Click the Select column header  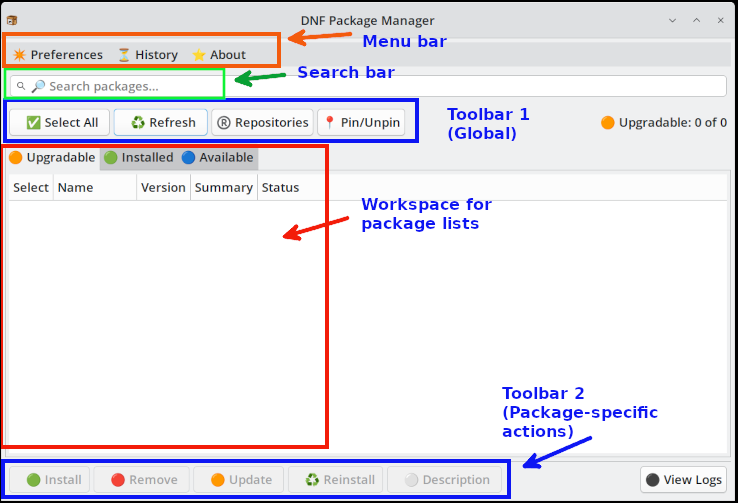point(31,188)
